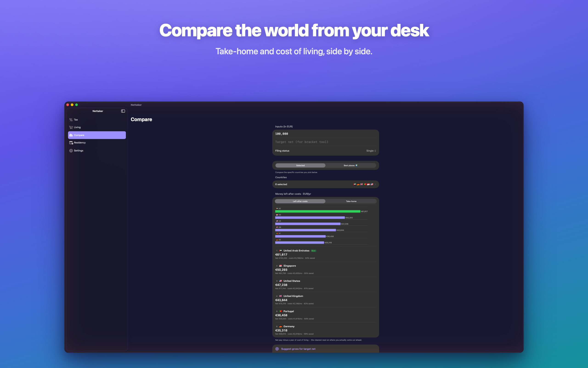Click the purple SG bar at €50,293

(310, 218)
